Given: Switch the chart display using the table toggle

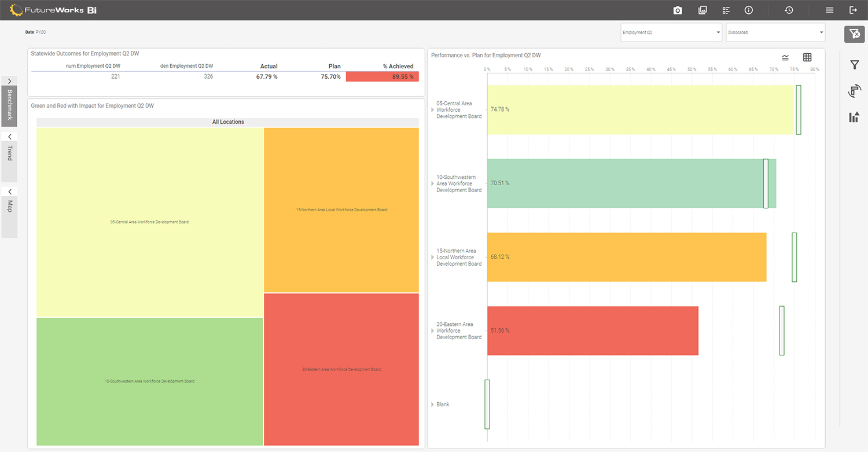Looking at the screenshot, I should [807, 58].
